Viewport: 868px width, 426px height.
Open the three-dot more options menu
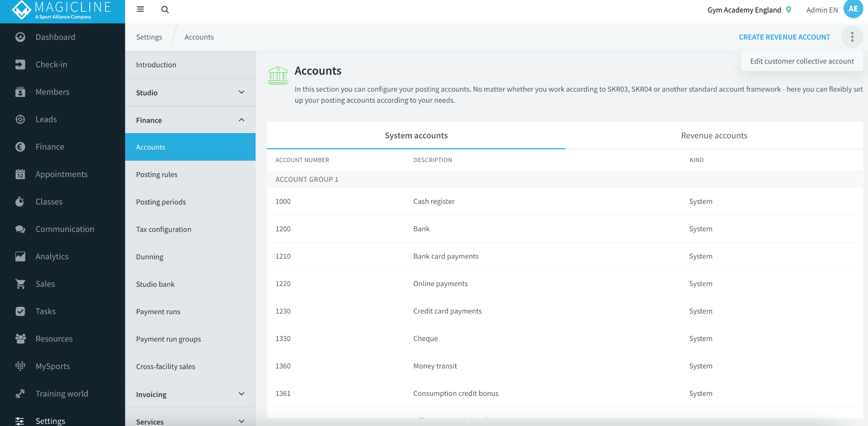point(852,37)
